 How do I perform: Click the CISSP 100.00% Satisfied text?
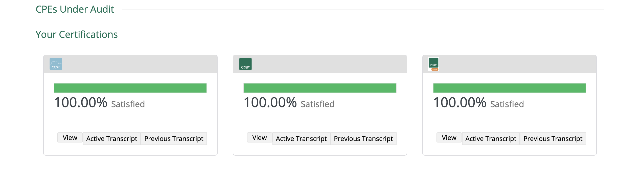pyautogui.click(x=289, y=103)
